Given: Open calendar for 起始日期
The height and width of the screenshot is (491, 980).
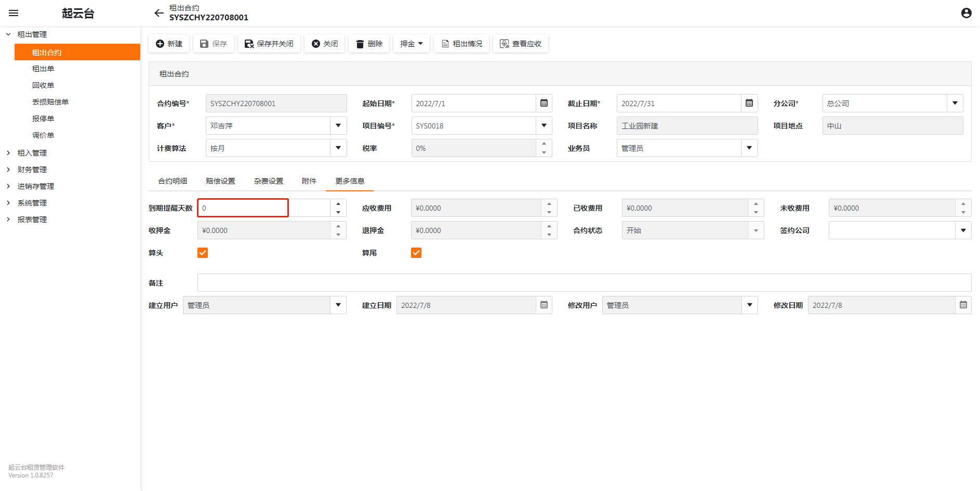Looking at the screenshot, I should pyautogui.click(x=544, y=103).
